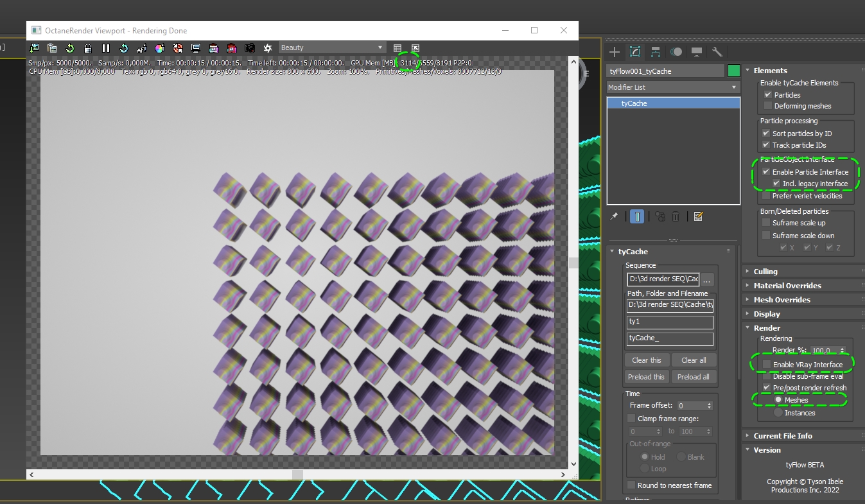Enable VRay Interface checkbox
This screenshot has width=865, height=504.
coord(767,365)
